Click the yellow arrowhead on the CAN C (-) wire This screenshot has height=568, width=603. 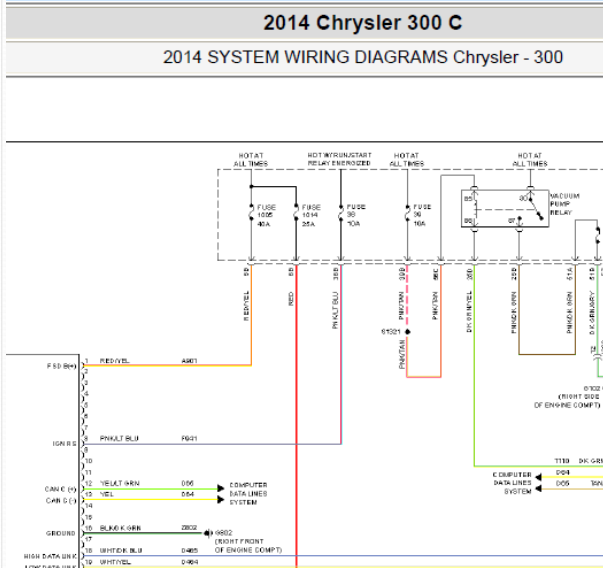click(x=221, y=498)
